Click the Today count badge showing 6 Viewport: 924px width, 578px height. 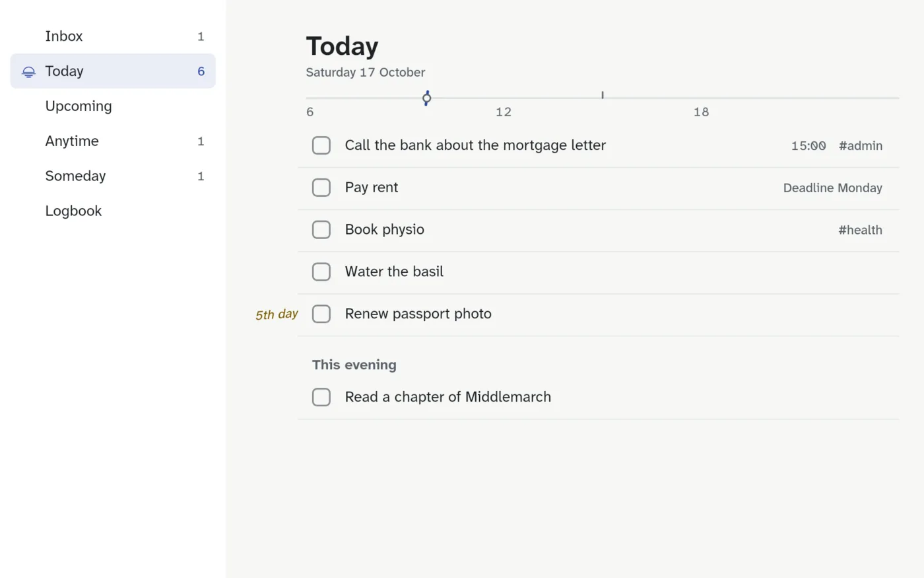tap(201, 71)
